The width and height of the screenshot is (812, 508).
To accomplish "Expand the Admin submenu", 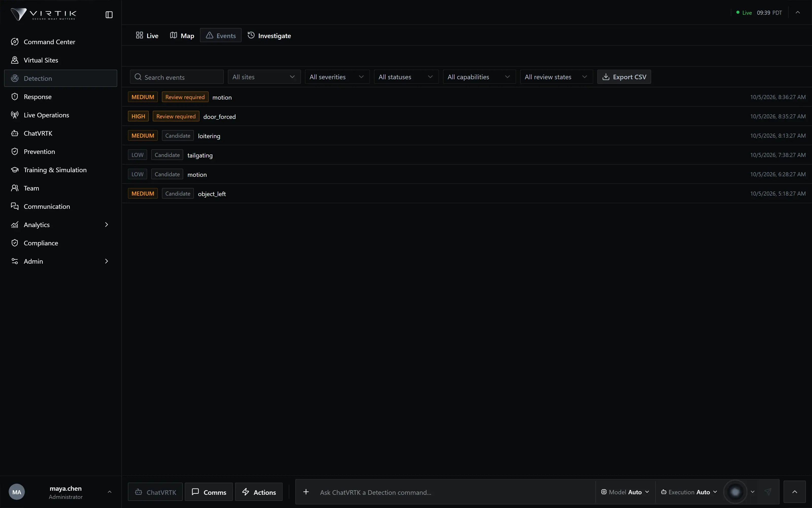I will coord(107,261).
